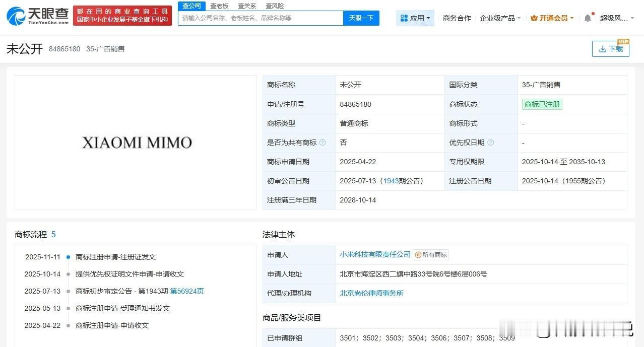Open the 第56924页 page link
Image resolution: width=644 pixels, height=347 pixels.
point(187,291)
